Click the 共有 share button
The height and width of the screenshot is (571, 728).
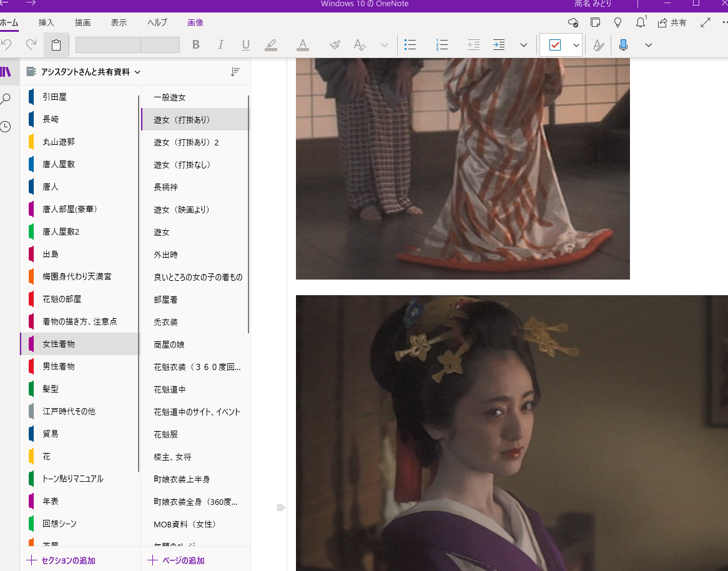coord(672,22)
